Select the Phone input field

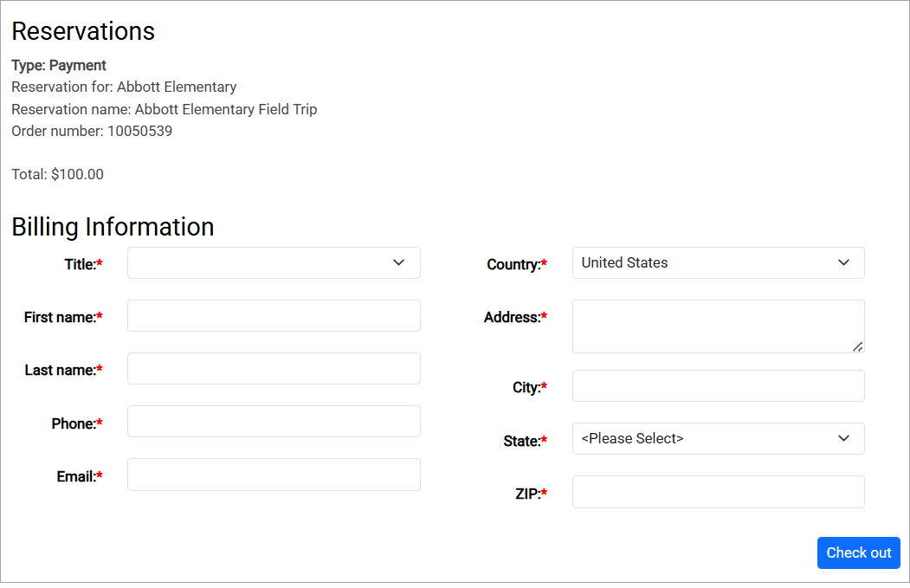(x=274, y=422)
